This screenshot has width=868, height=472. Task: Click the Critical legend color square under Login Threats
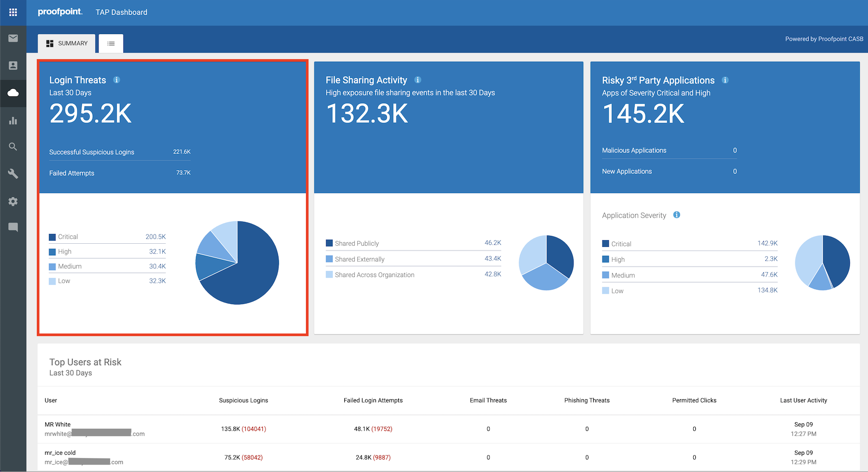coord(51,237)
